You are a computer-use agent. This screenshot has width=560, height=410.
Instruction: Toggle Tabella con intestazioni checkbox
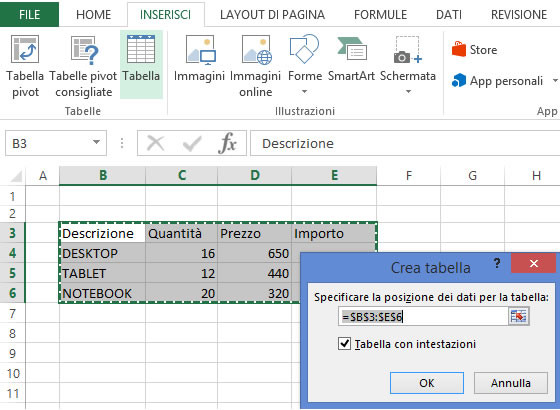point(344,344)
